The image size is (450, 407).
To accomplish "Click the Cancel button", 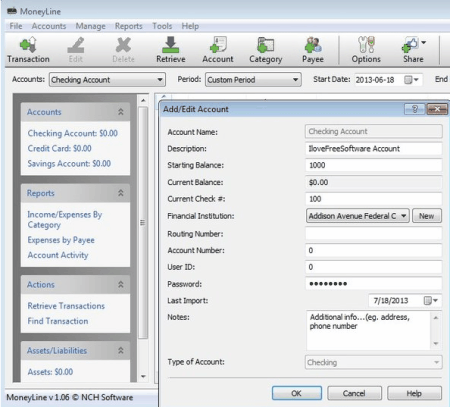I will 354,393.
